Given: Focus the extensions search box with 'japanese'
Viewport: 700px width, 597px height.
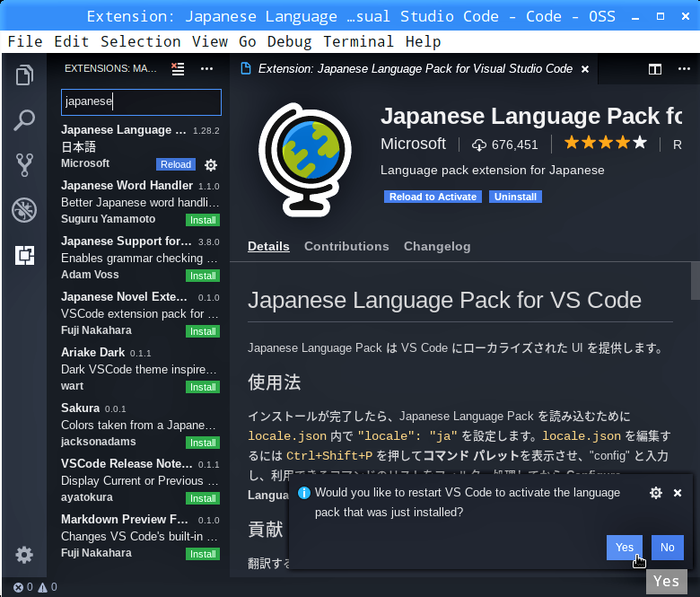Looking at the screenshot, I should click(x=141, y=101).
